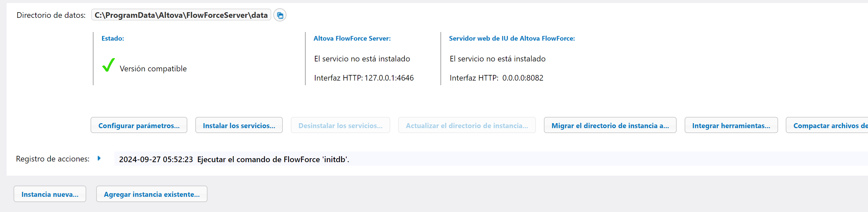
Task: Click Interfaz HTTP 0.0.0.0:8082 text
Action: click(496, 78)
